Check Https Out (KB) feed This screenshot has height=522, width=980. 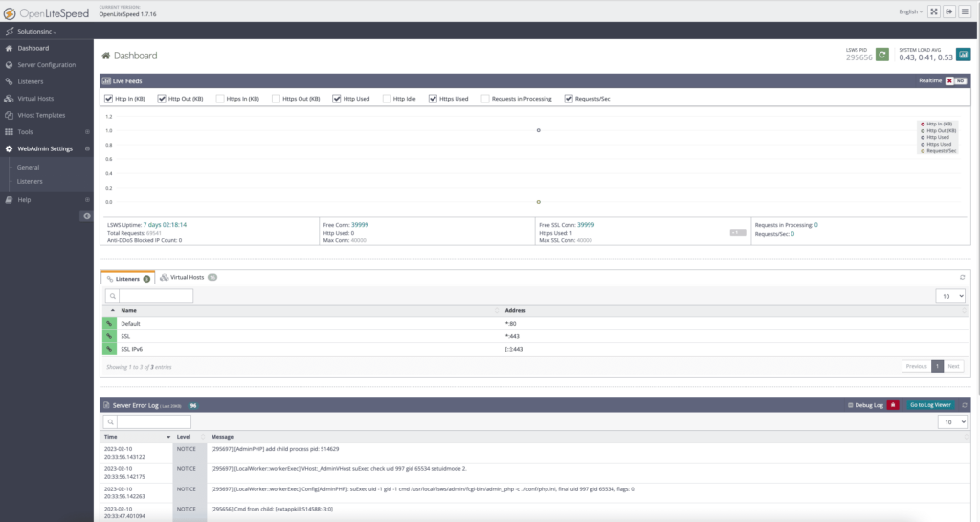click(276, 99)
